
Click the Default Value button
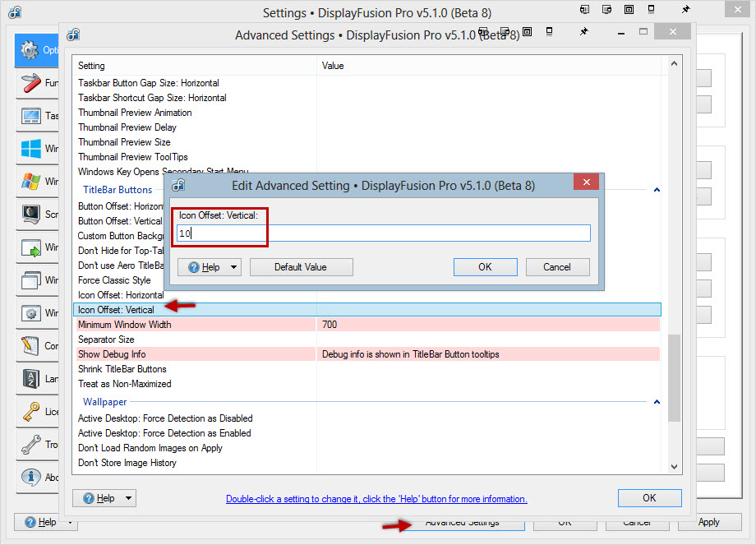coord(301,267)
